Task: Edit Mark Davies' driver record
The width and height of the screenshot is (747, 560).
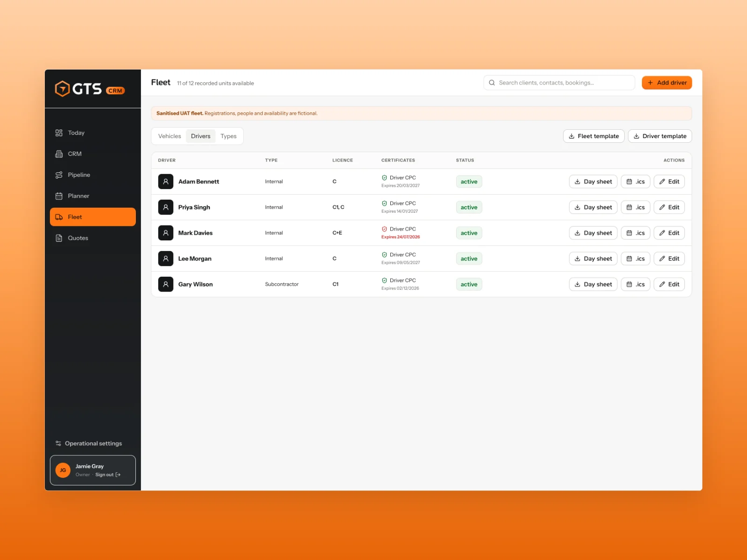Action: 669,233
